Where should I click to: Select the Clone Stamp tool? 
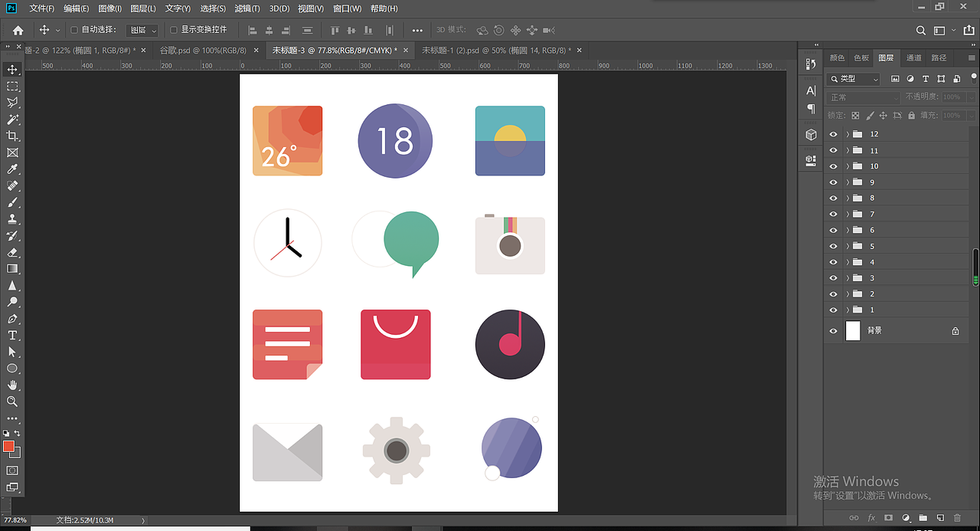tap(12, 219)
